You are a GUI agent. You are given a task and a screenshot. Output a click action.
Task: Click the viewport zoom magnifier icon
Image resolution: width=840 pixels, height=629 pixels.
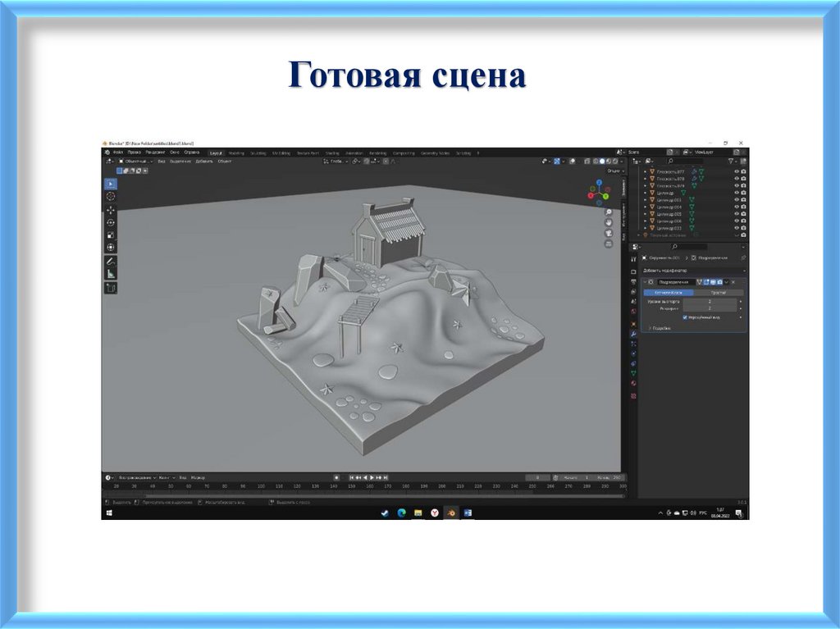pos(609,212)
